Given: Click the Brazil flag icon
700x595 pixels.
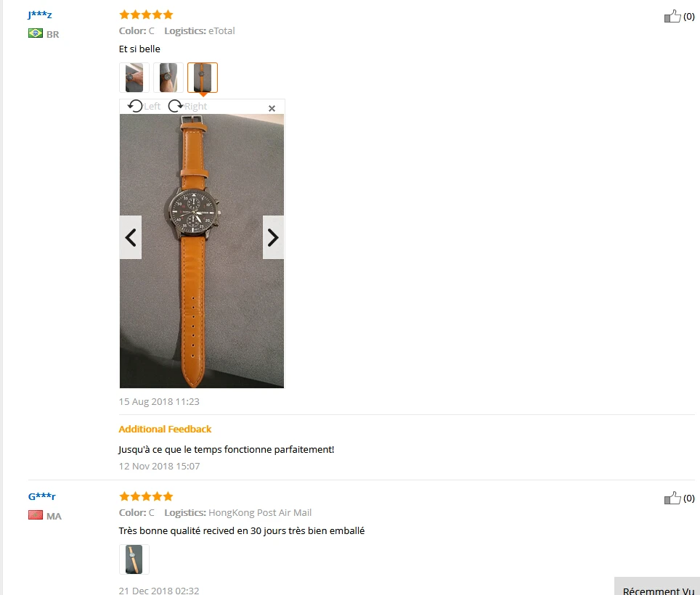Looking at the screenshot, I should (x=36, y=33).
